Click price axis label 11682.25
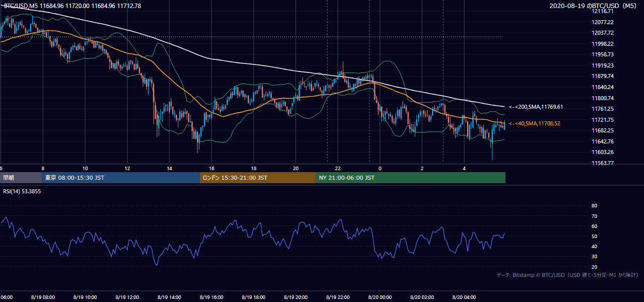 603,130
